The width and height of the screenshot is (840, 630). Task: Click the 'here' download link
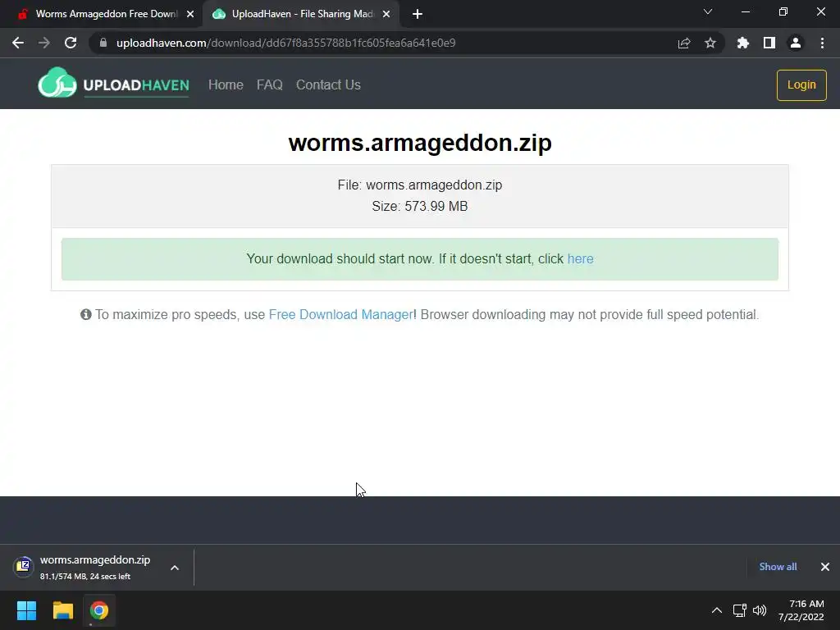pyautogui.click(x=580, y=258)
